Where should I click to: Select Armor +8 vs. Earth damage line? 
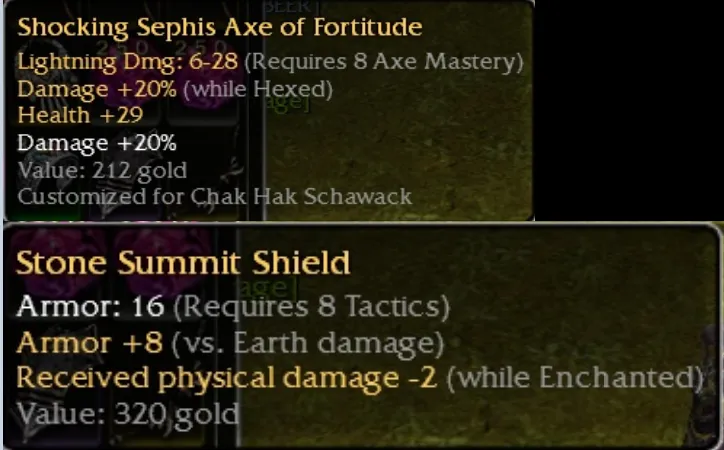[x=230, y=343]
